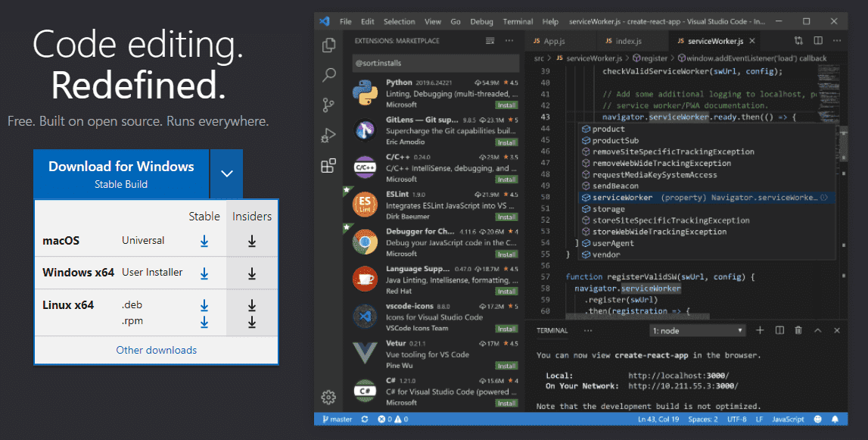Image resolution: width=868 pixels, height=440 pixels.
Task: Maximize terminal panel with the up chevron
Action: click(817, 331)
